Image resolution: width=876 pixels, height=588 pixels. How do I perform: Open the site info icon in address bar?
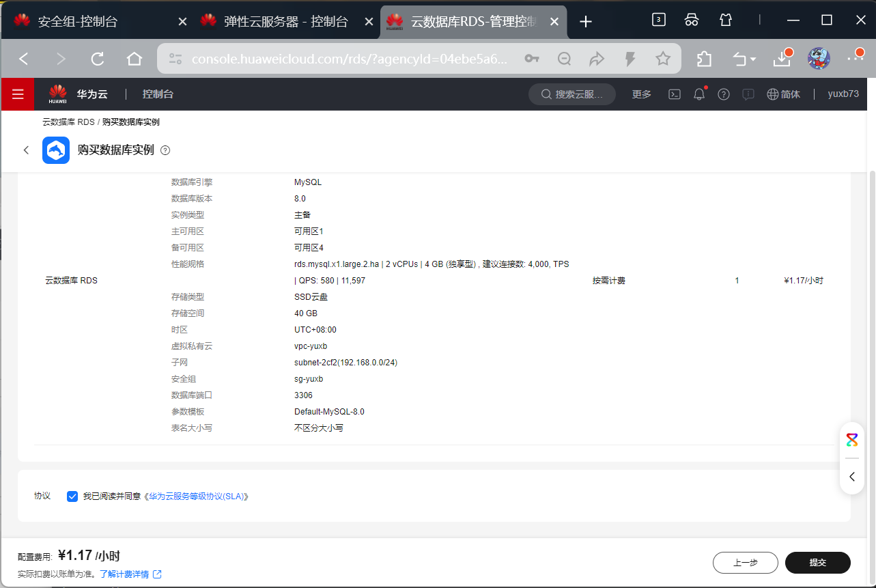pyautogui.click(x=175, y=59)
